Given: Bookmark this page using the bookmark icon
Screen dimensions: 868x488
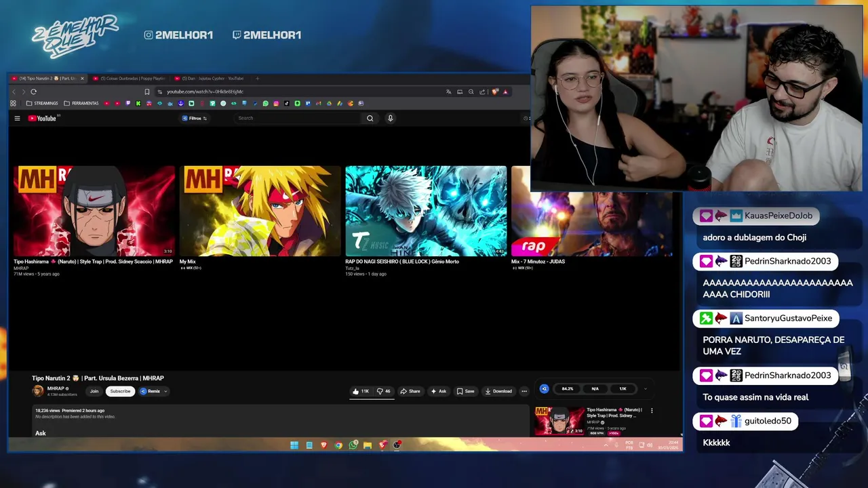Looking at the screenshot, I should point(146,91).
